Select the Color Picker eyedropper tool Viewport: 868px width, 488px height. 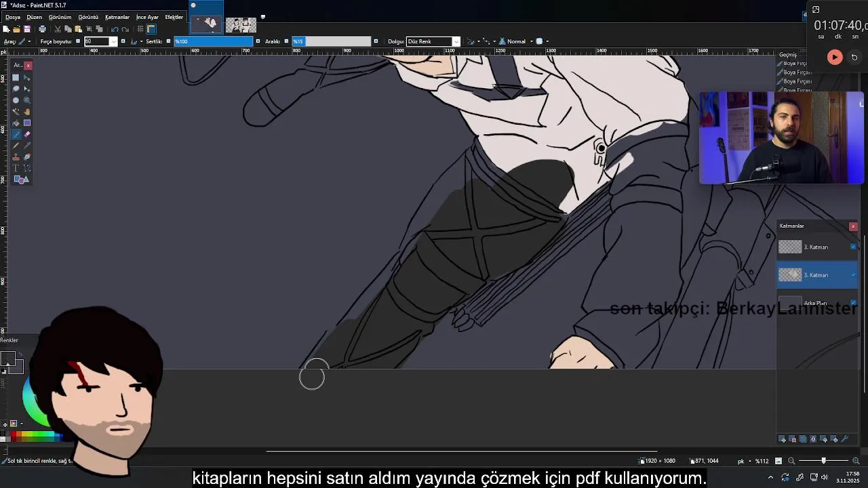pyautogui.click(x=27, y=146)
